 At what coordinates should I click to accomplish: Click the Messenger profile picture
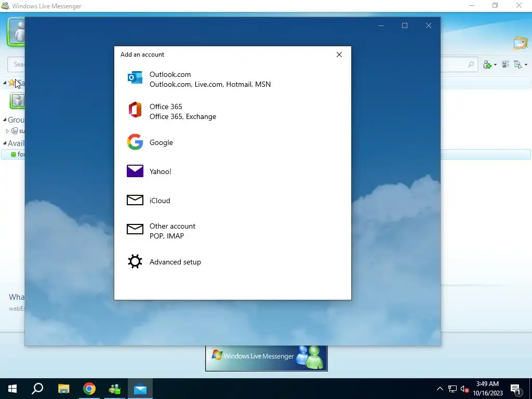[16, 32]
